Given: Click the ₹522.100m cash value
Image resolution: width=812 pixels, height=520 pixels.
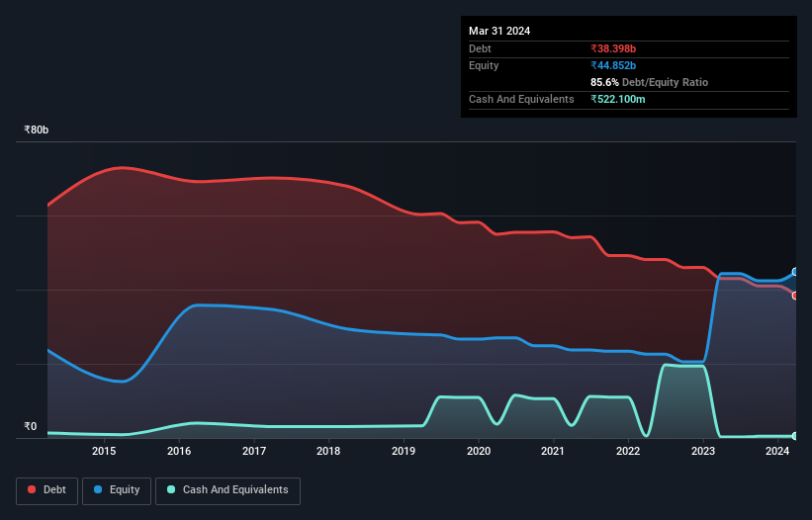Looking at the screenshot, I should click(618, 99).
